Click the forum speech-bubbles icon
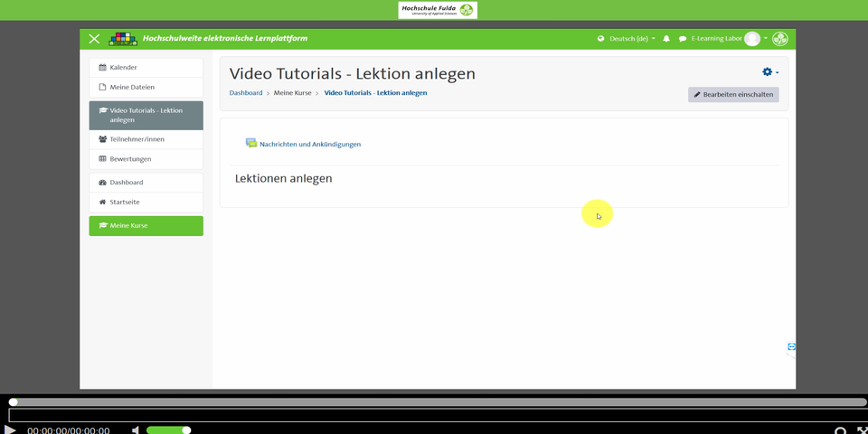The image size is (868, 434). 251,144
